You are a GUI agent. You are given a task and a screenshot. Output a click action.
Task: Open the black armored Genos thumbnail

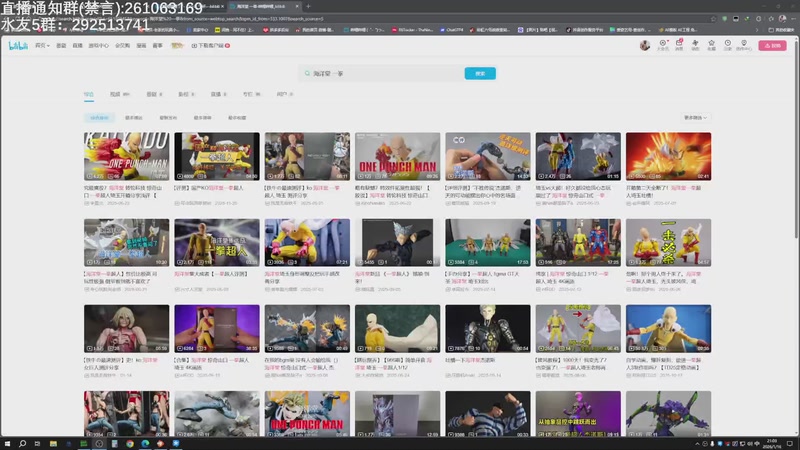488,329
